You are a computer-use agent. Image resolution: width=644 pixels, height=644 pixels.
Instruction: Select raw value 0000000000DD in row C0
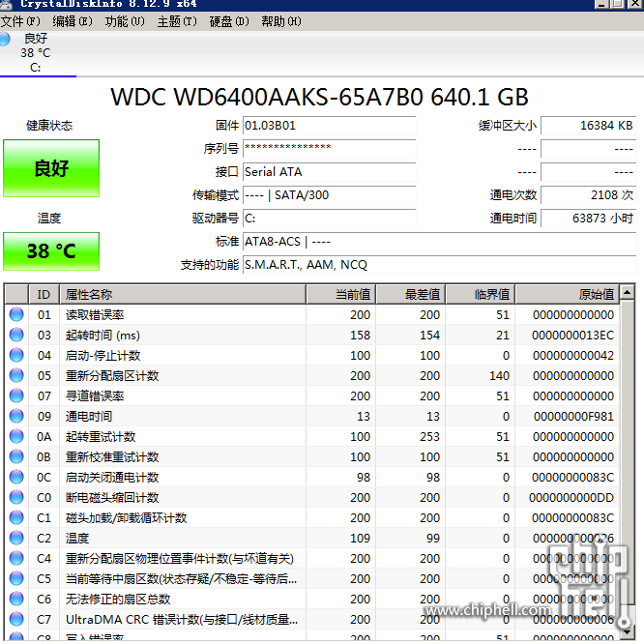pyautogui.click(x=571, y=498)
